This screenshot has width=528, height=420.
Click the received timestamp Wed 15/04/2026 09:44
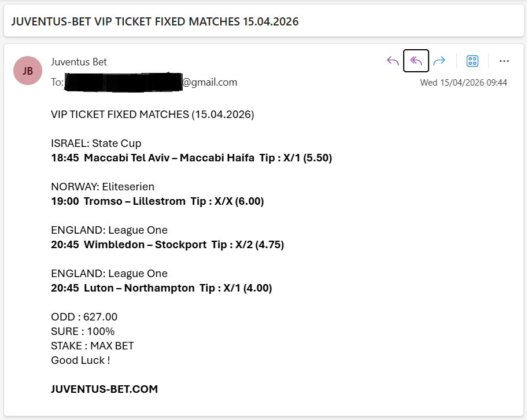[x=463, y=83]
